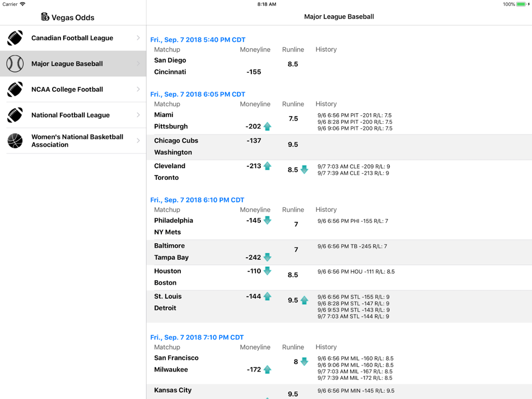Click history entry 9/7 7:39 AM MIL -172
The width and height of the screenshot is (532, 399).
coord(355,378)
